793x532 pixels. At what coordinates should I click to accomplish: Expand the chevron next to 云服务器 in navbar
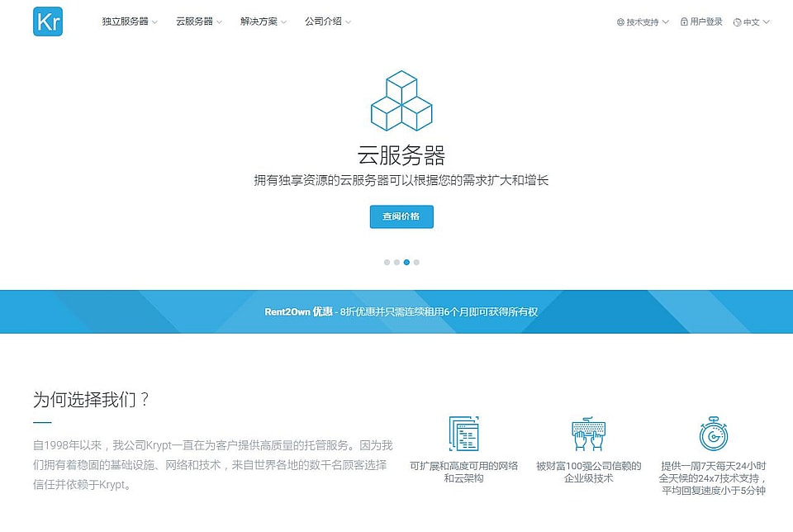click(x=220, y=22)
